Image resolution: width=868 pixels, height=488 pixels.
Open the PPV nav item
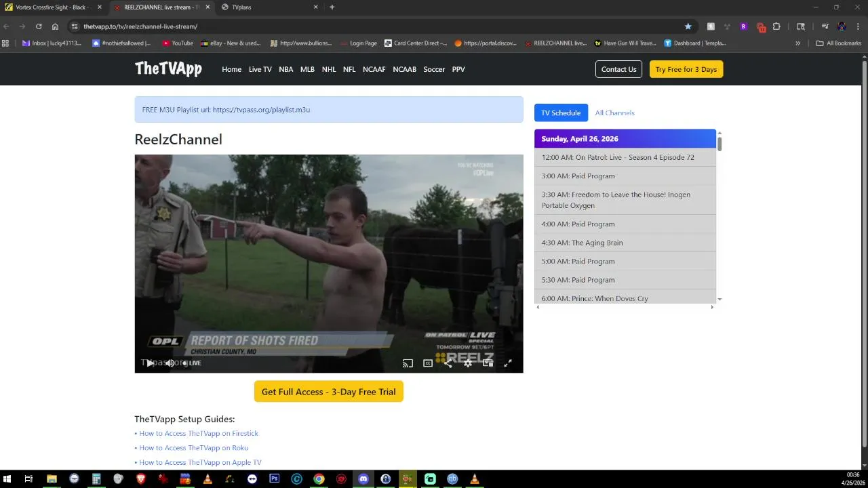click(x=458, y=69)
